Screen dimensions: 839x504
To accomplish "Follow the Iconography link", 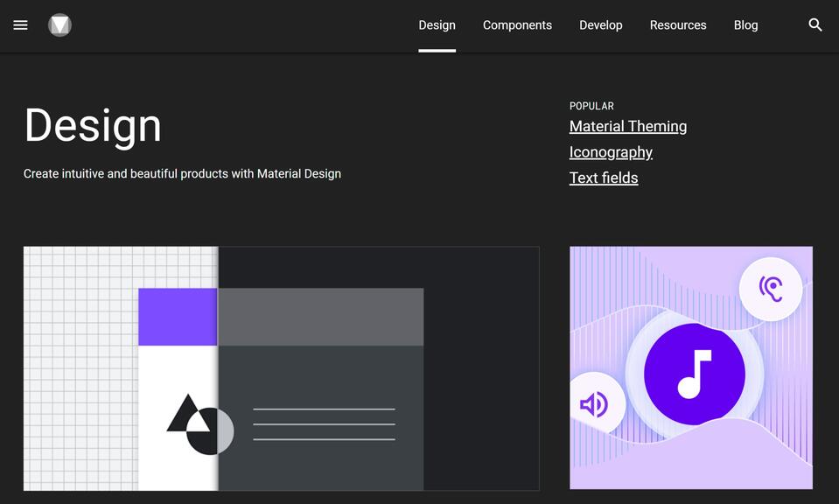I will tap(611, 151).
